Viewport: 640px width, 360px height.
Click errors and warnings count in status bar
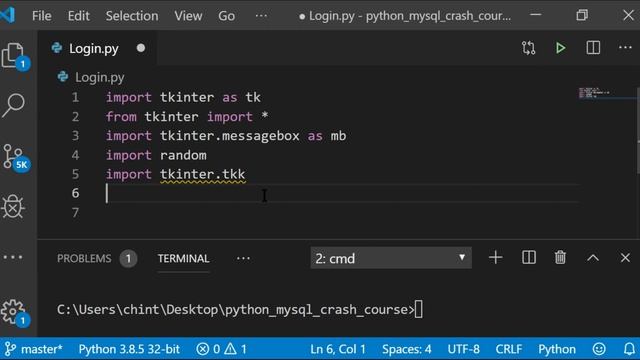222,349
